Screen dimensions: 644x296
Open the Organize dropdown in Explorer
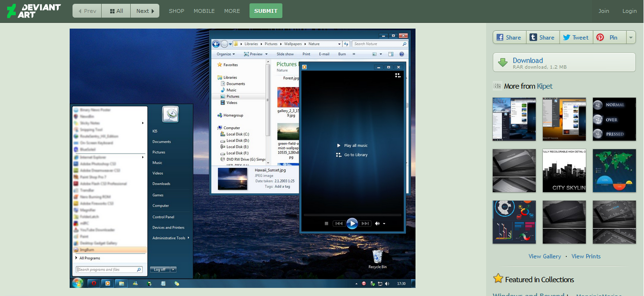tap(226, 54)
